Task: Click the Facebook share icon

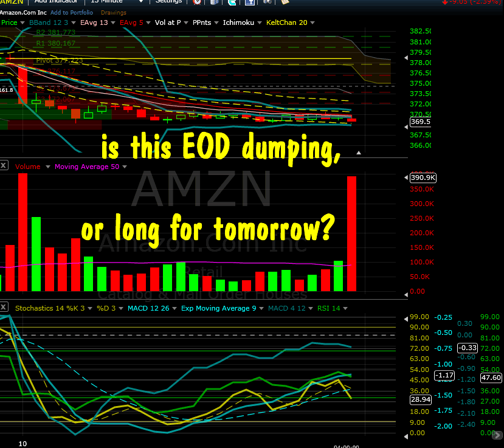Action: tap(250, 2)
